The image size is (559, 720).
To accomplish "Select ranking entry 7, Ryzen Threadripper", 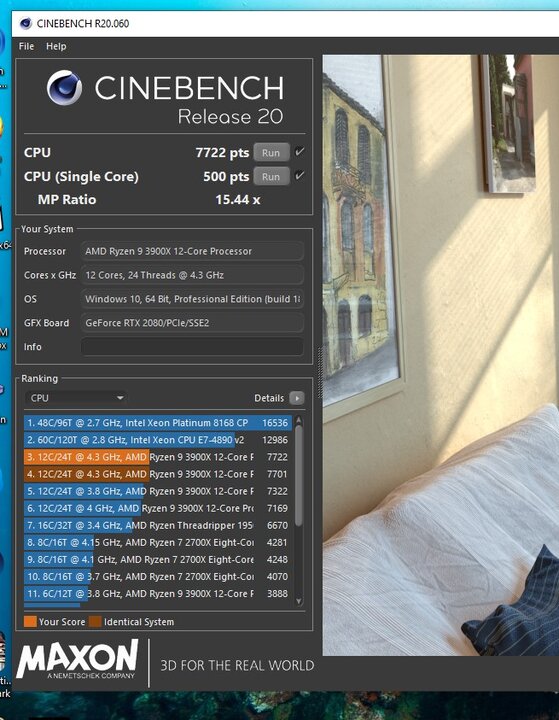I will point(158,525).
